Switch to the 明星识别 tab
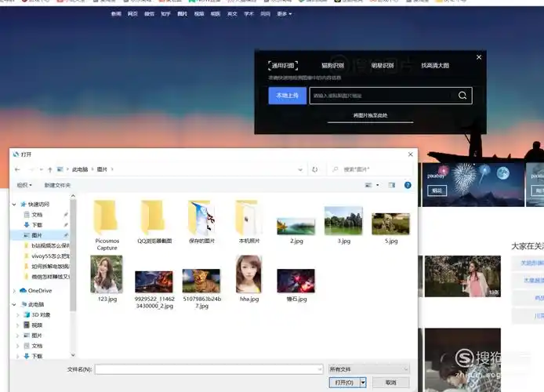Screen dimensions: 544x392 [x=383, y=66]
